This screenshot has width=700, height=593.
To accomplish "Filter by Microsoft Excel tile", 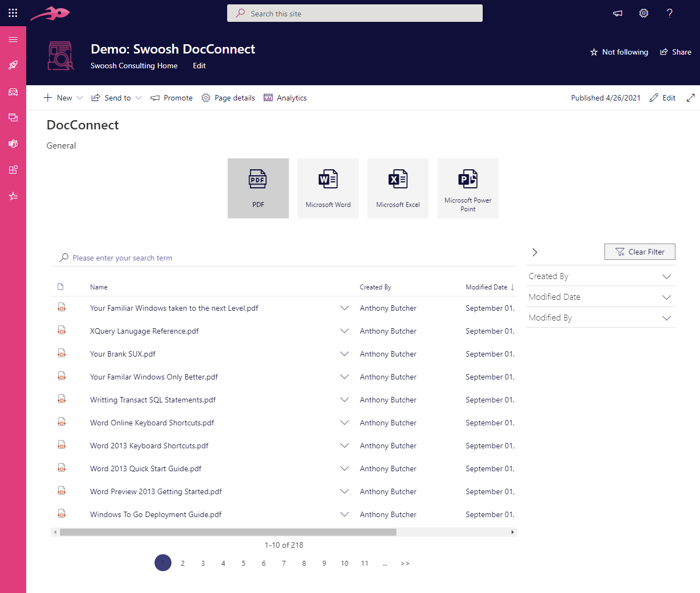I will [x=398, y=188].
